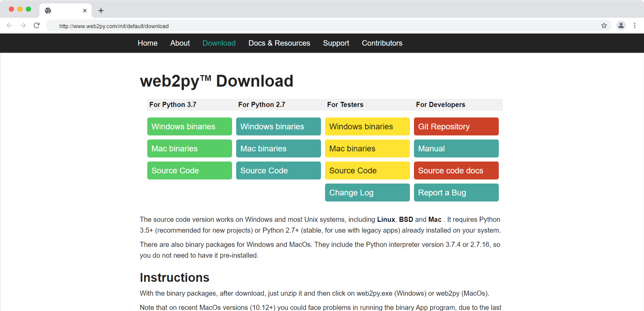Image resolution: width=644 pixels, height=311 pixels.
Task: Click the bold word 'BSD' in paragraph
Action: [x=406, y=220]
